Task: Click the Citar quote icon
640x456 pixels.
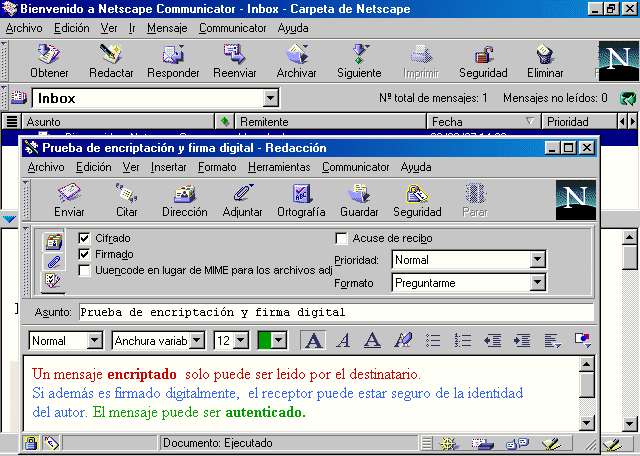Action: (127, 200)
